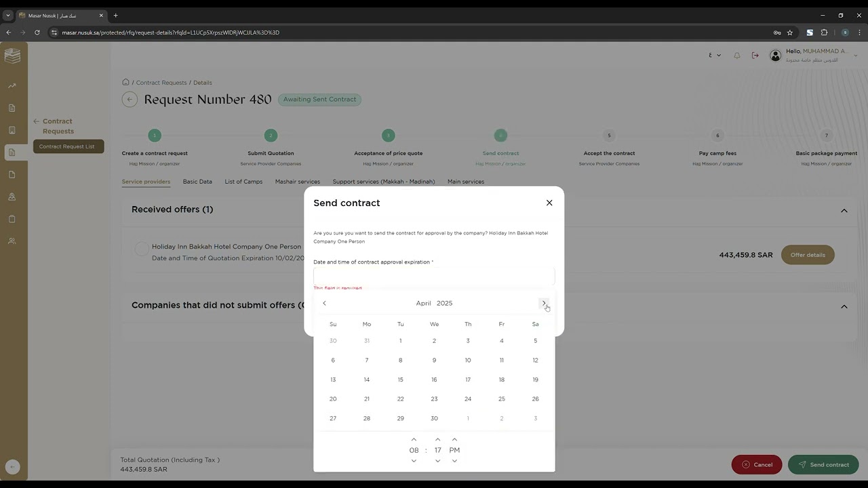Click the contract approval expiration date field
This screenshot has height=488, width=868.
click(x=434, y=275)
